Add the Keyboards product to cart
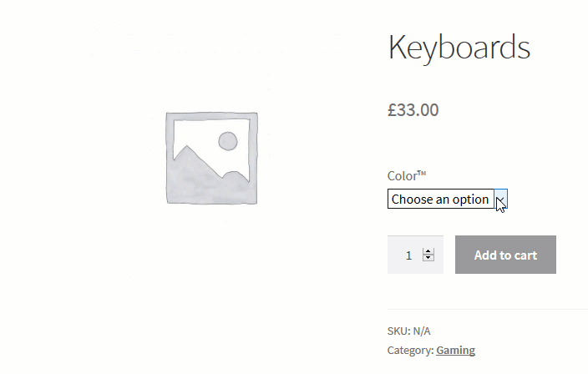588x374 pixels. (505, 255)
